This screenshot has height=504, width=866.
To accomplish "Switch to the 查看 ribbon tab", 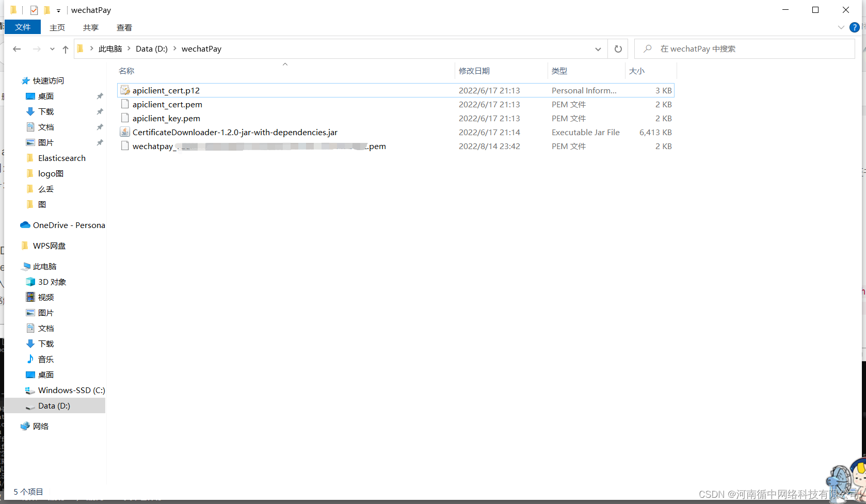I will click(x=124, y=27).
